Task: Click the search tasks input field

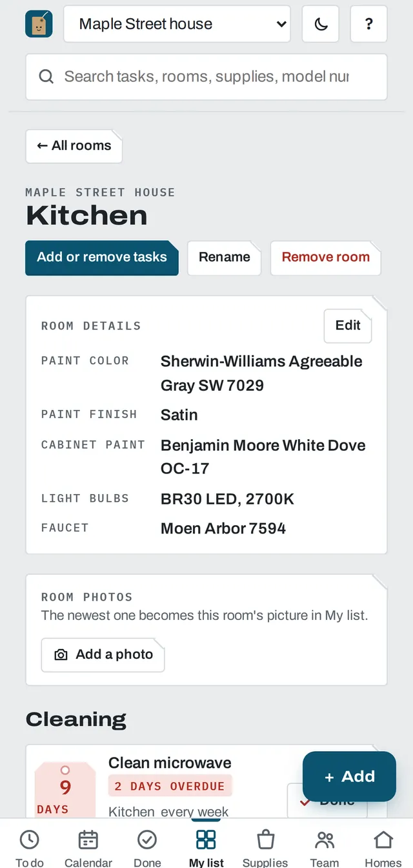Action: point(206,77)
